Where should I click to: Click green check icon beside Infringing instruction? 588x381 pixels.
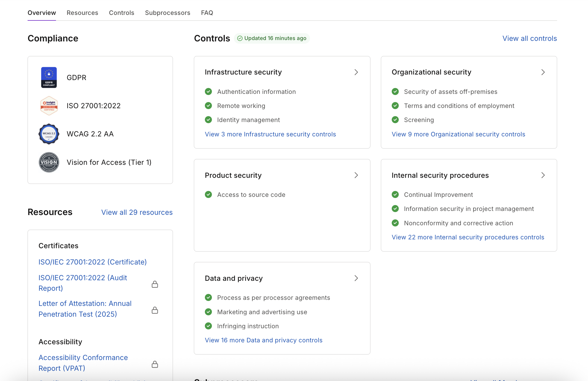[x=209, y=326]
